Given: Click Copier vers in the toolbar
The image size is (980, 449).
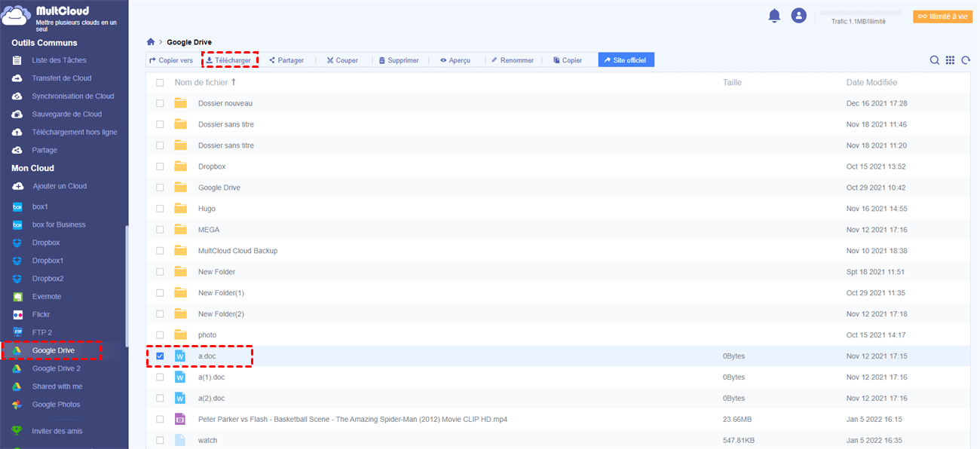Looking at the screenshot, I should 171,60.
